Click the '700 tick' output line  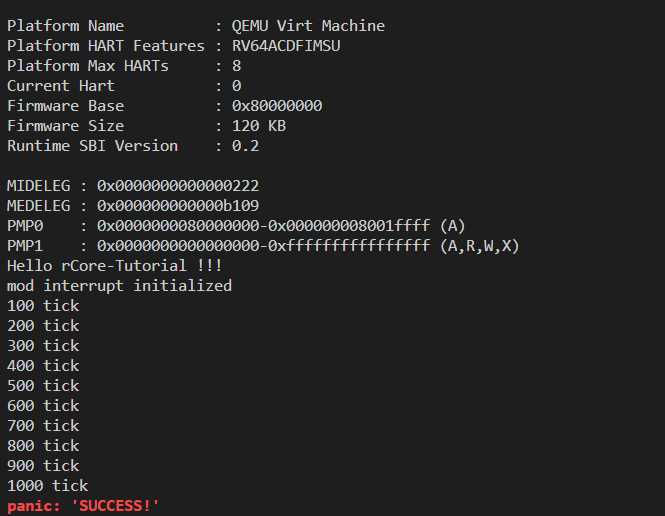43,426
